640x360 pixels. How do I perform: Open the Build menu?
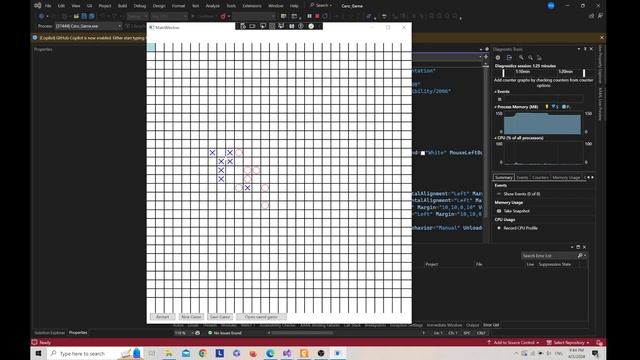click(122, 6)
